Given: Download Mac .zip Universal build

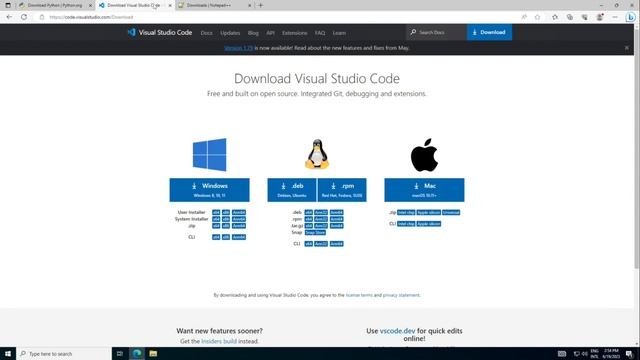Looking at the screenshot, I should 451,212.
